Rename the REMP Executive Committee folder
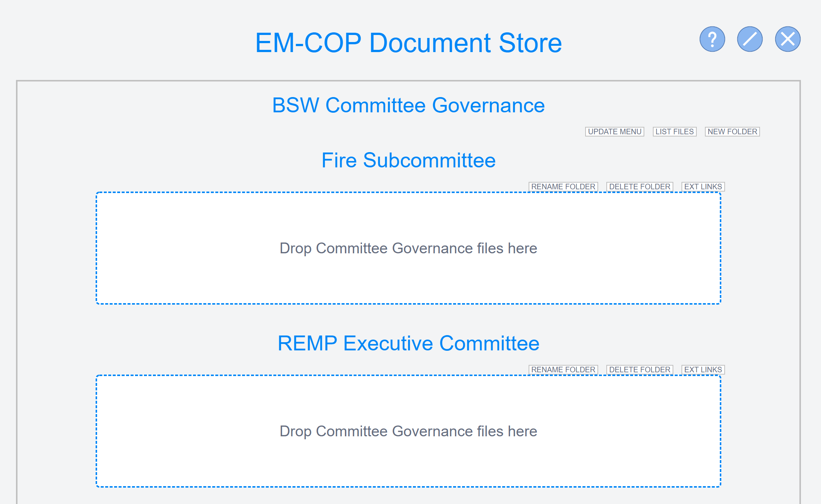 [x=563, y=370]
